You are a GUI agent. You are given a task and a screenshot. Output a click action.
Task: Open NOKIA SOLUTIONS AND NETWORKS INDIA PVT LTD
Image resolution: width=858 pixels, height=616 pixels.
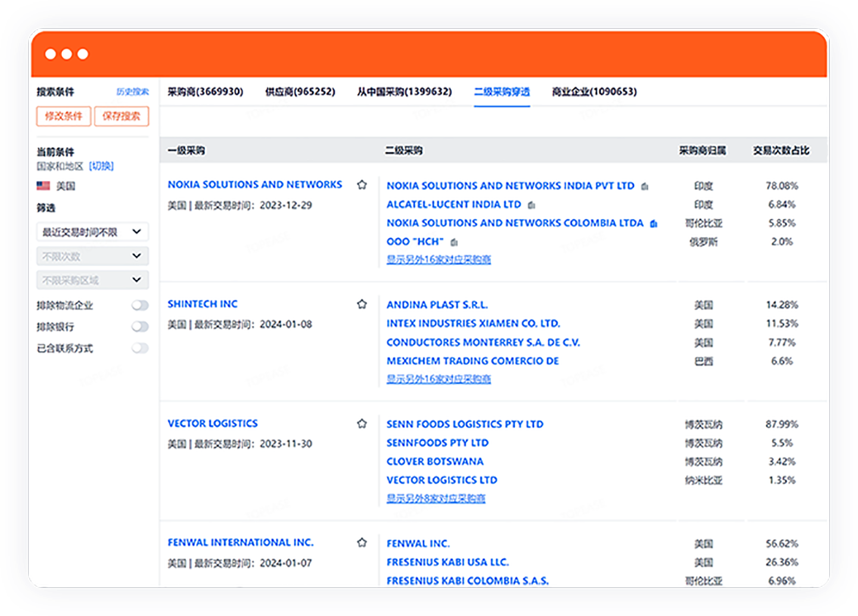pos(511,186)
